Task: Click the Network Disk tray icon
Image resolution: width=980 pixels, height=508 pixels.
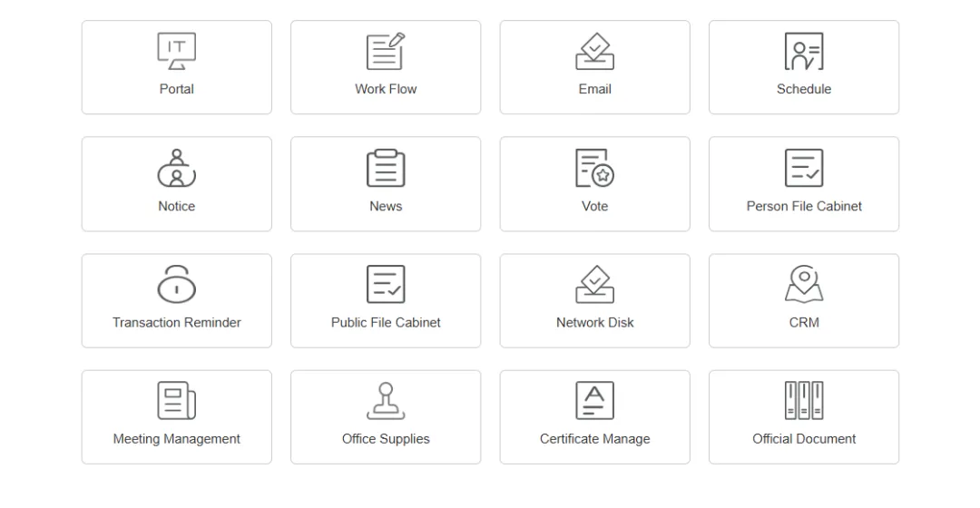Action: pos(594,284)
